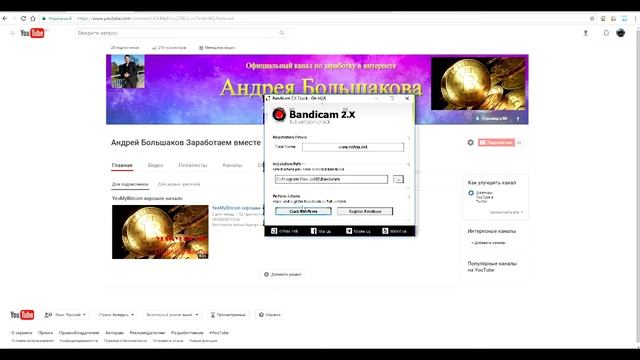640x360 pixels.
Task: Open the Bitcoin video thumbnail
Action: pyautogui.click(x=160, y=232)
